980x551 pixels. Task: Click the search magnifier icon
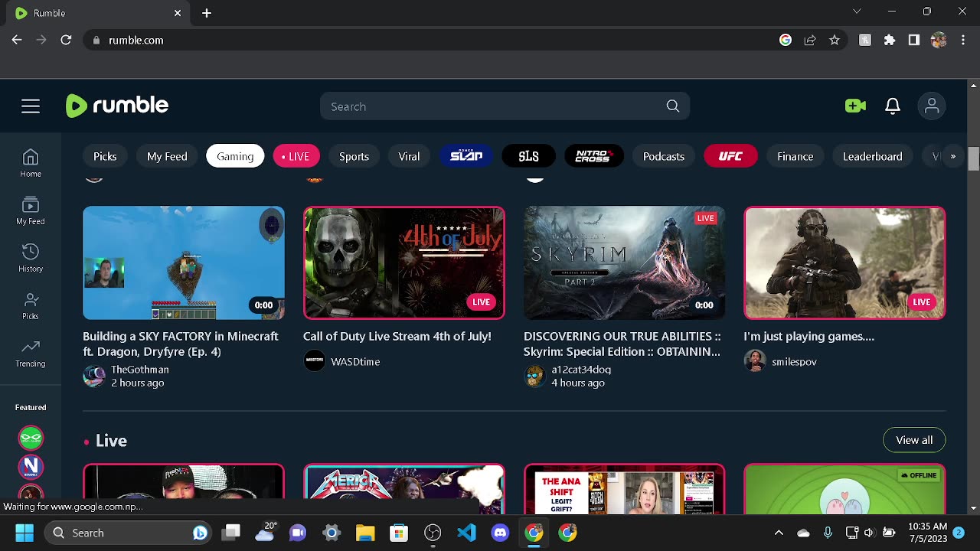click(x=673, y=106)
